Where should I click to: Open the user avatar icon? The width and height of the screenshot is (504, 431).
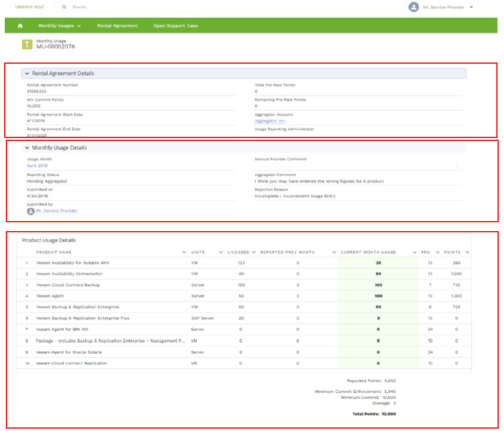(413, 6)
